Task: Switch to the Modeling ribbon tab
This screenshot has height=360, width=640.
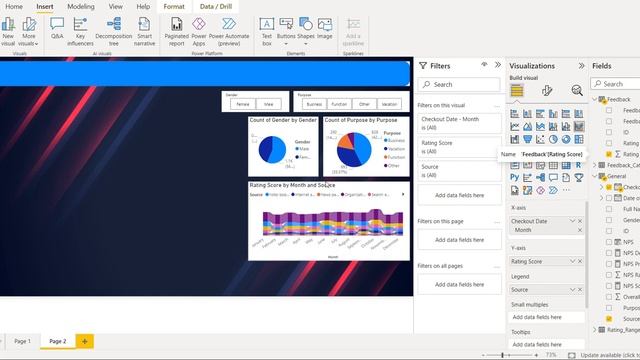Action: click(81, 7)
